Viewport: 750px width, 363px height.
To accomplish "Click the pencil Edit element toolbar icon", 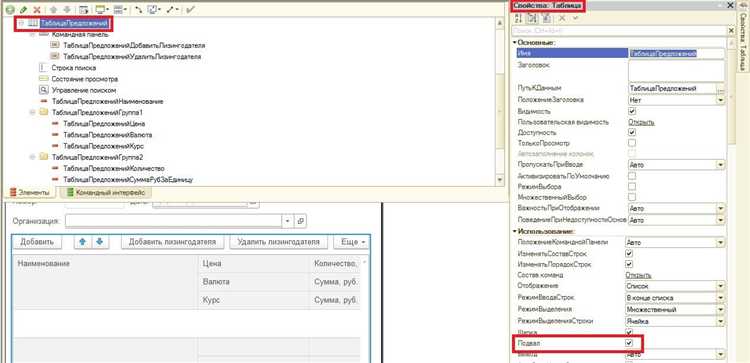I will (x=23, y=10).
